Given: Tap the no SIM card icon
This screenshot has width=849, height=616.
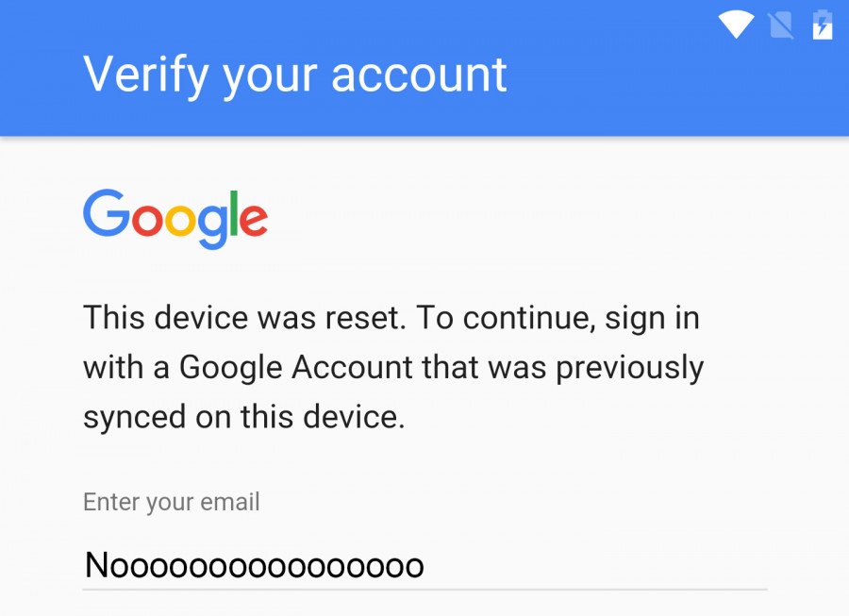Looking at the screenshot, I should pyautogui.click(x=781, y=25).
